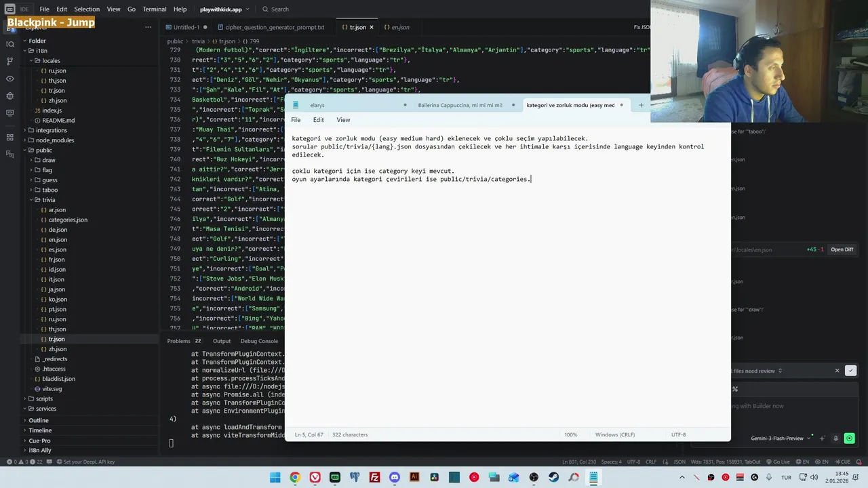Image resolution: width=868 pixels, height=488 pixels.
Task: Open the Go menu in the IDE
Action: (x=132, y=9)
